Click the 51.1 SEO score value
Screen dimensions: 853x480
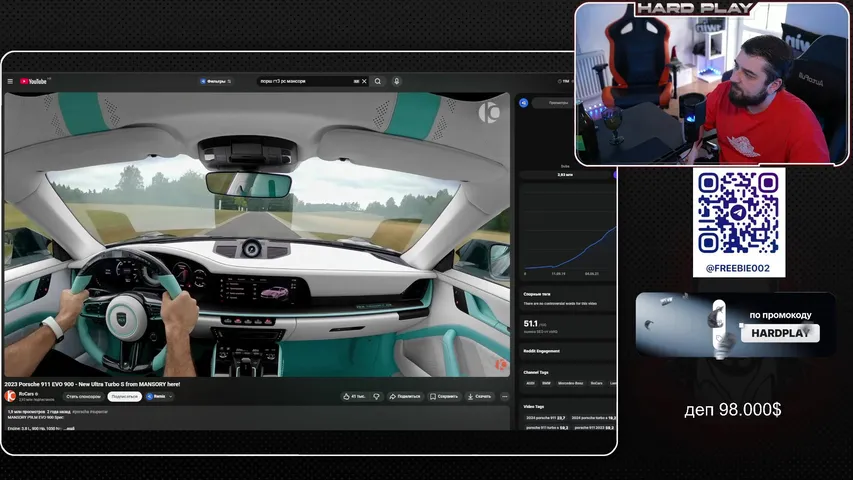530,323
